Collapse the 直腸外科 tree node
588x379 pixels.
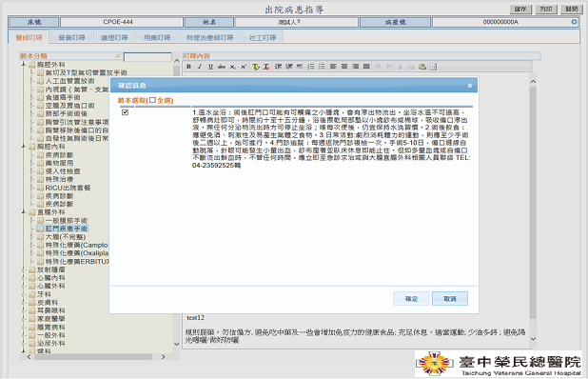click(x=24, y=212)
